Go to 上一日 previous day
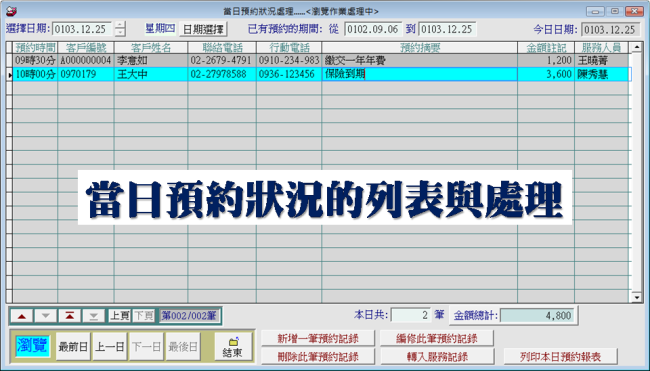The image size is (650, 371). tap(109, 347)
